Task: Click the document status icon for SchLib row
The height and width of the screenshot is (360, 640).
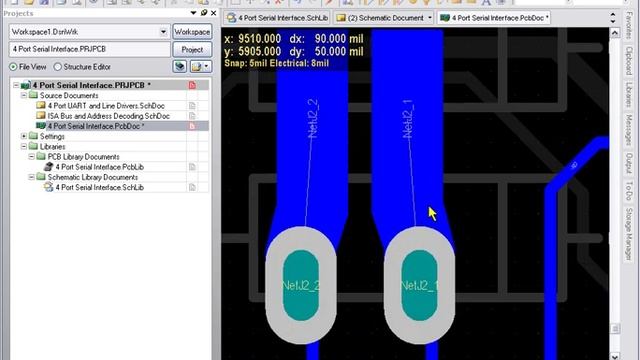Action: pyautogui.click(x=192, y=187)
